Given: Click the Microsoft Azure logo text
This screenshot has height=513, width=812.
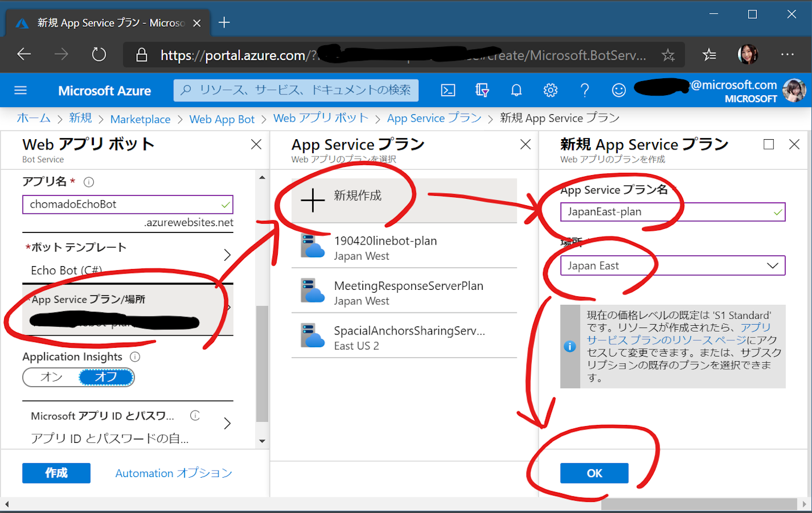Looking at the screenshot, I should (x=104, y=90).
